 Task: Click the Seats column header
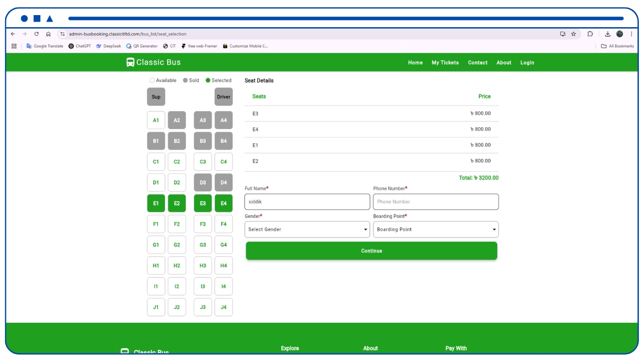pos(259,97)
